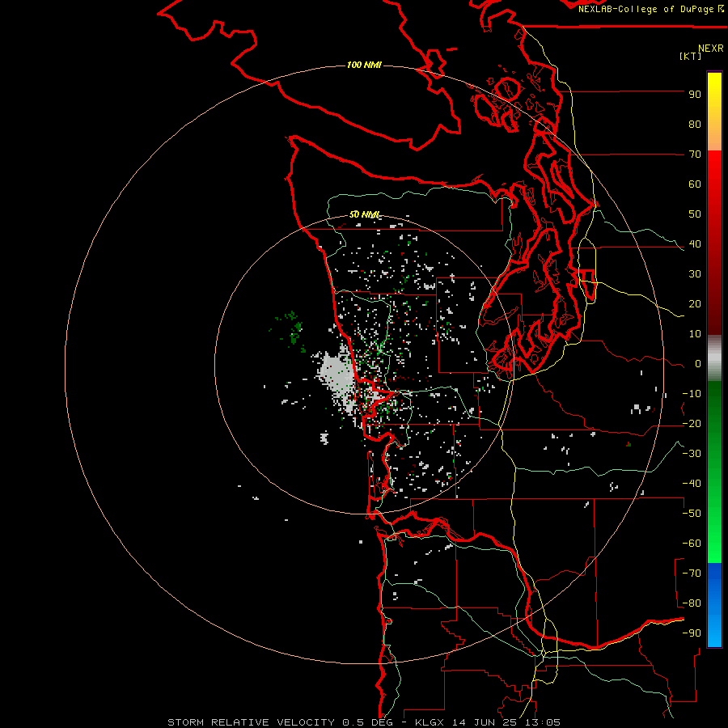Select the 70 value on the velocity scale
Viewport: 728px width, 728px height.
click(695, 154)
